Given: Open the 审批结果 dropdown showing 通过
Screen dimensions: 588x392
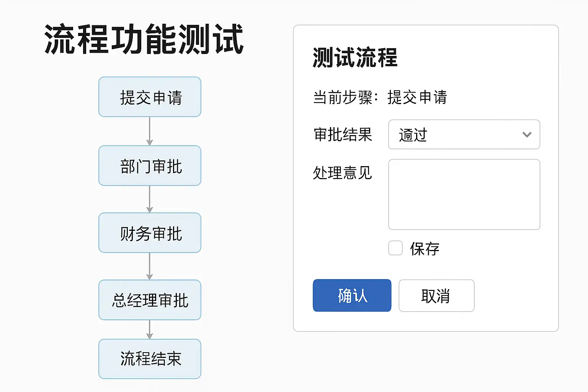Looking at the screenshot, I should pyautogui.click(x=464, y=135).
